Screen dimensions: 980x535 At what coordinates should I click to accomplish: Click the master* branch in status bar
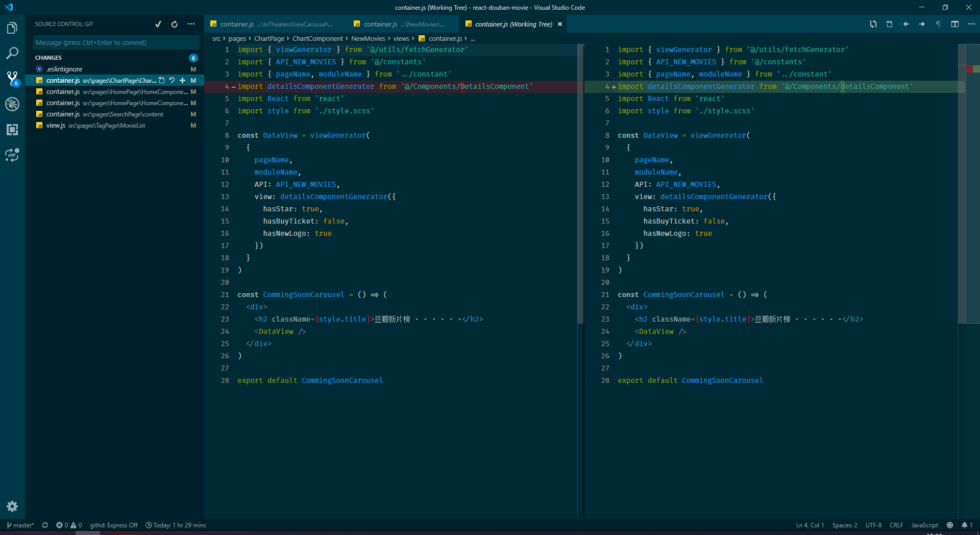20,525
